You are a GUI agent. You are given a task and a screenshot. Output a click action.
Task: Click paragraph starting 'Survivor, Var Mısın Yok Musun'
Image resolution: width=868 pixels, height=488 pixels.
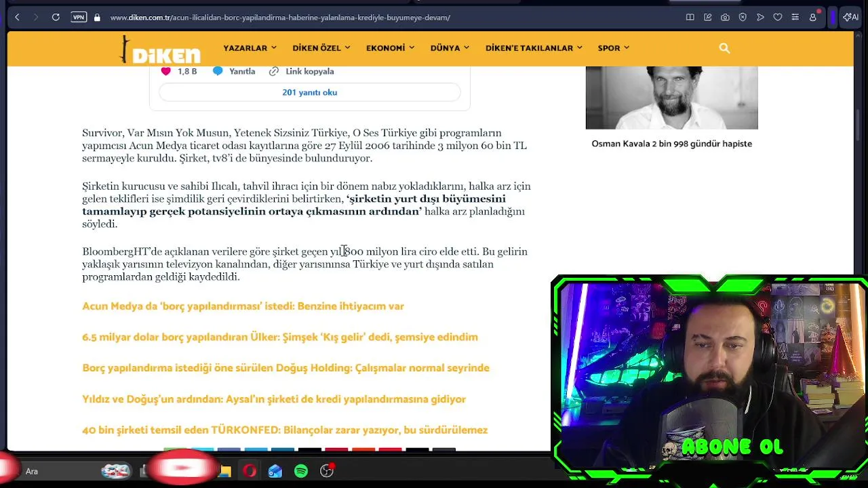304,146
